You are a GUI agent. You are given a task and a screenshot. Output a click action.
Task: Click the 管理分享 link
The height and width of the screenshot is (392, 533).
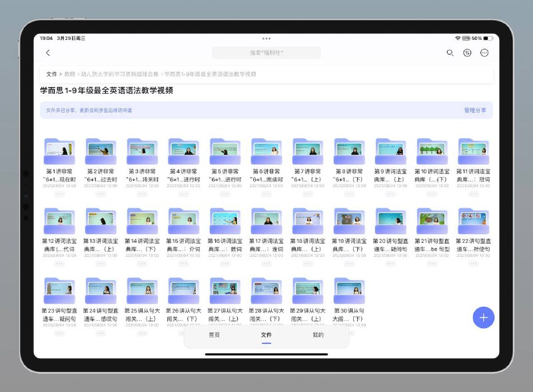tap(474, 110)
